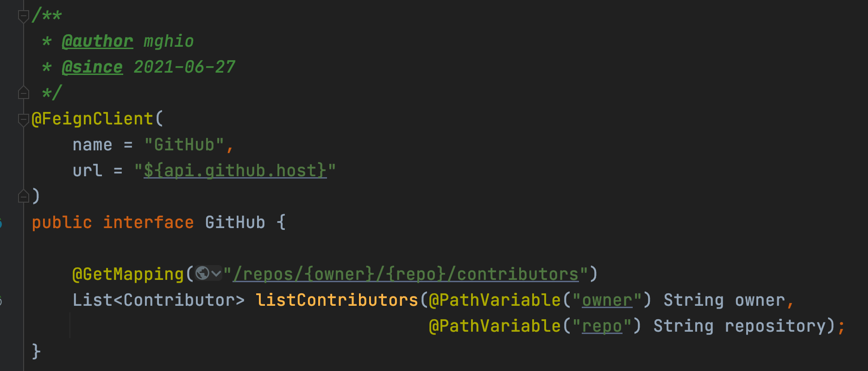868x371 pixels.
Task: Click the fold end marker beside the comment close
Action: tap(23, 93)
